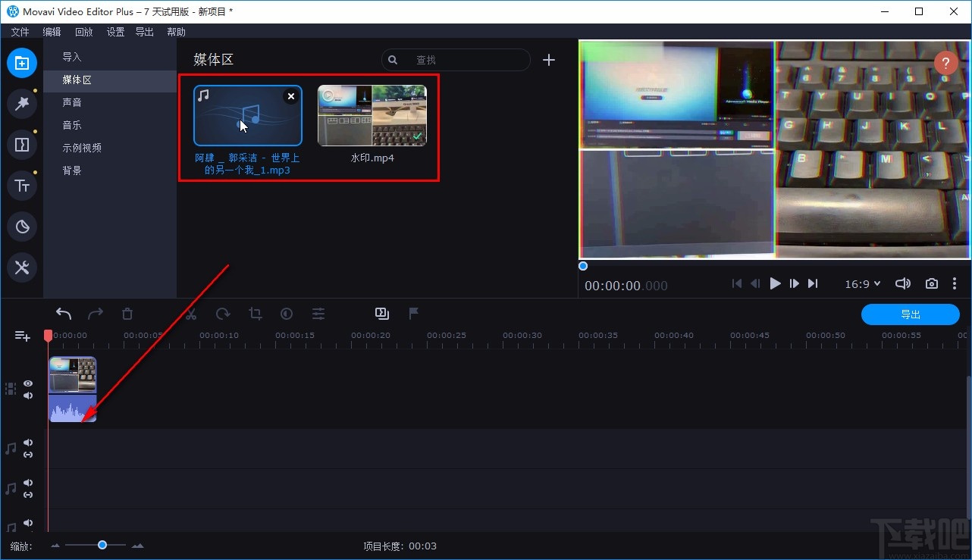Open the stickers panel icon
Image resolution: width=972 pixels, height=560 pixels.
click(x=22, y=227)
